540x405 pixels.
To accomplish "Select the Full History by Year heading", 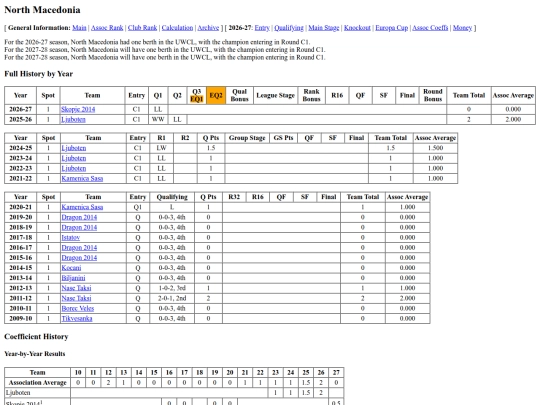I will [39, 74].
